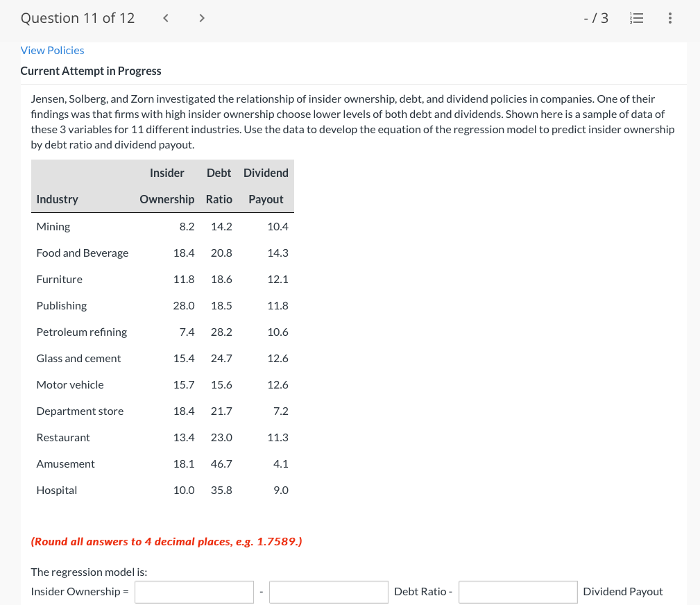Viewport: 700px width, 605px height.
Task: Select Restaurant insider ownership value 13.4
Action: pyautogui.click(x=184, y=437)
